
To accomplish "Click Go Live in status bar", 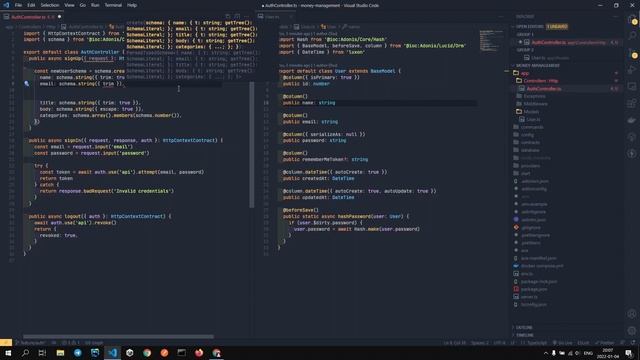I will coord(562,343).
